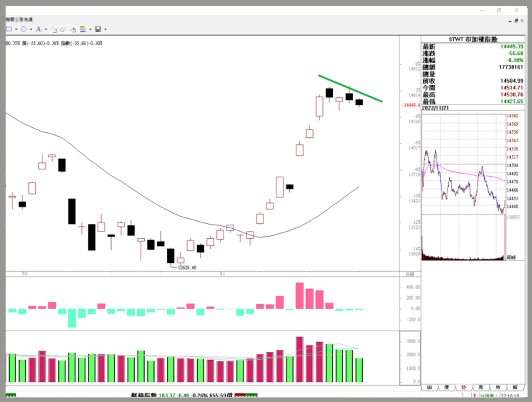Click the tallest pink indicator histogram bar

tap(299, 296)
